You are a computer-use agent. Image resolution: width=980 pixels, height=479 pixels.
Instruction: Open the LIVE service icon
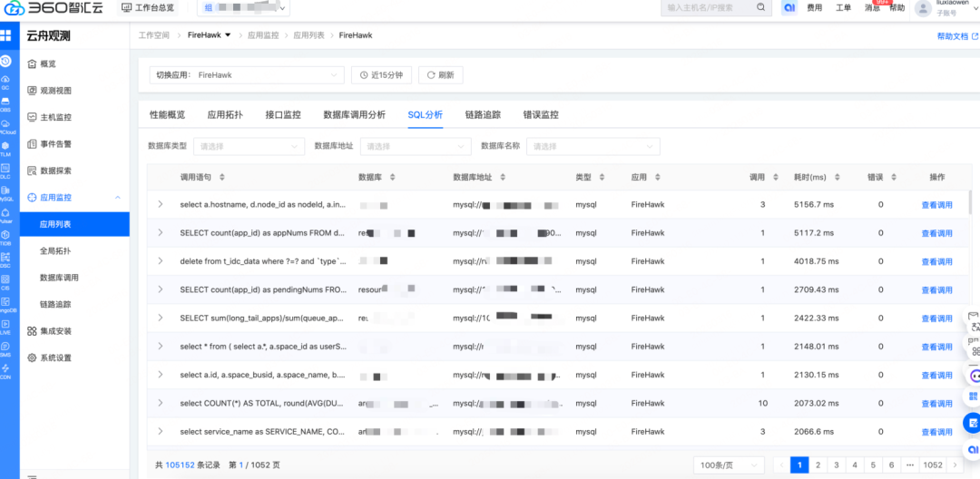point(5,327)
